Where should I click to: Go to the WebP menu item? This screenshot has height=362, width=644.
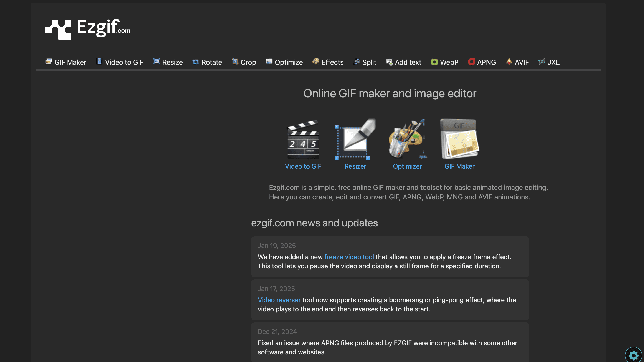[445, 62]
